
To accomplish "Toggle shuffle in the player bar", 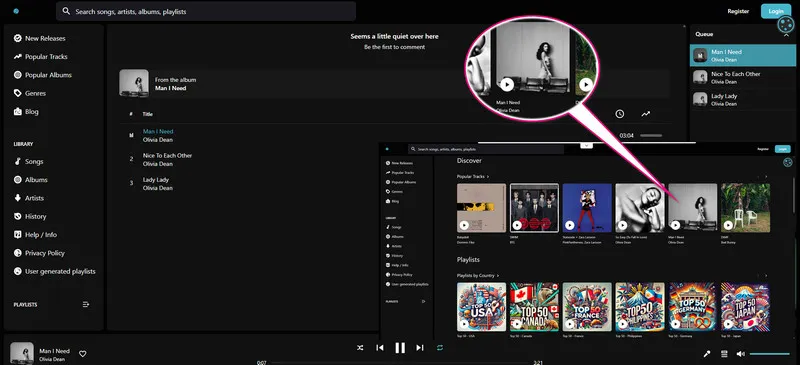I will pos(360,348).
